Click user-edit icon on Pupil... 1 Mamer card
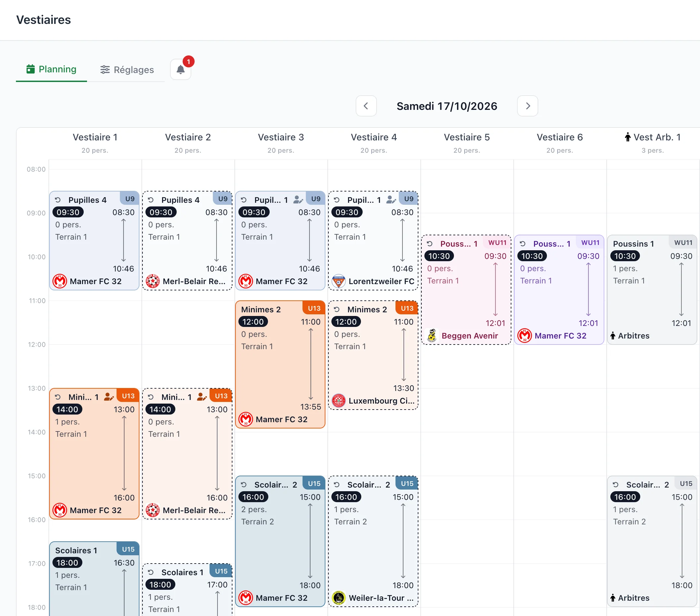 [x=298, y=199]
